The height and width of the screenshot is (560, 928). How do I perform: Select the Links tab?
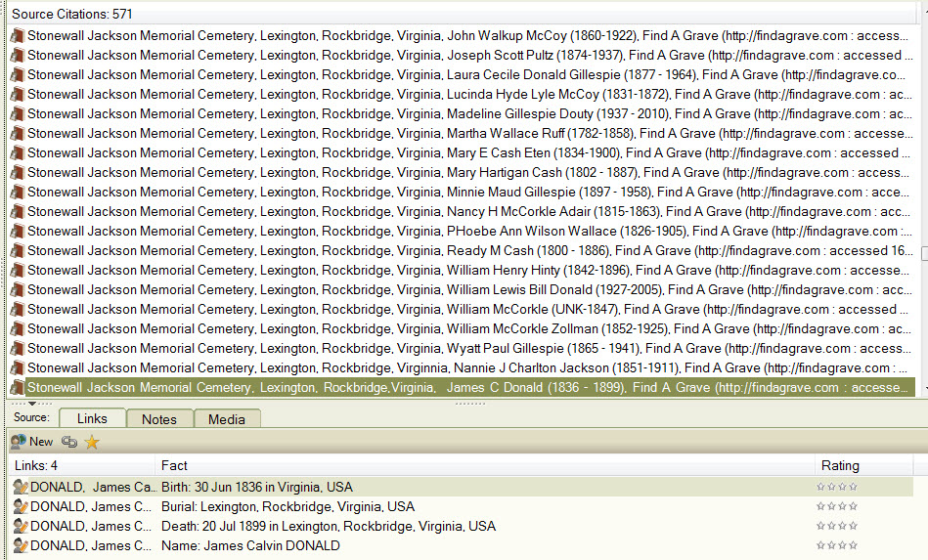tap(92, 418)
